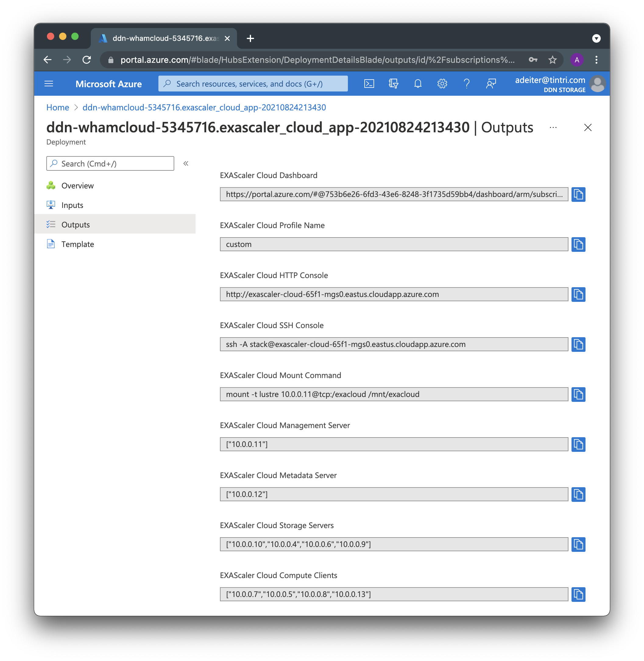The width and height of the screenshot is (644, 661).
Task: Go to Home breadcrumb link
Action: 58,107
